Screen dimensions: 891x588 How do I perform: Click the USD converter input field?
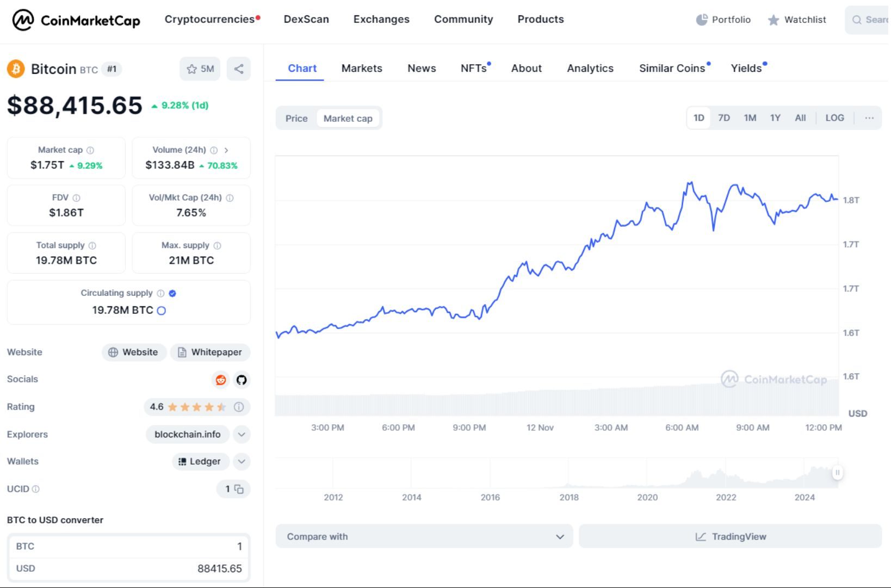click(190, 568)
